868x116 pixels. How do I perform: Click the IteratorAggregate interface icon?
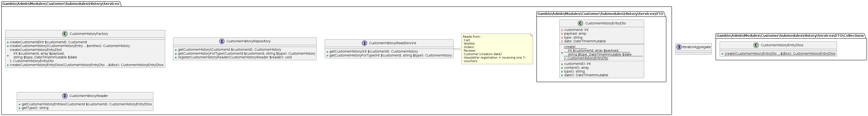tap(679, 47)
